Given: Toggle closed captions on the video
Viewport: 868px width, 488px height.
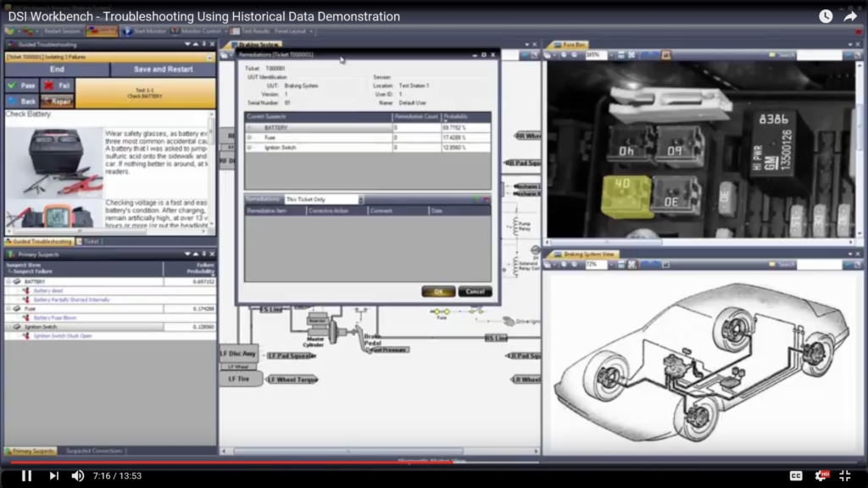Looking at the screenshot, I should [795, 476].
